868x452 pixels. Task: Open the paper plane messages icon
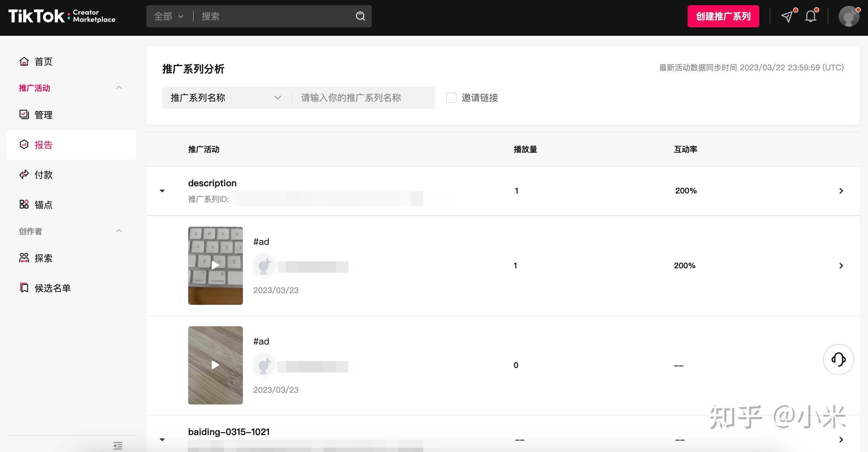[x=787, y=16]
